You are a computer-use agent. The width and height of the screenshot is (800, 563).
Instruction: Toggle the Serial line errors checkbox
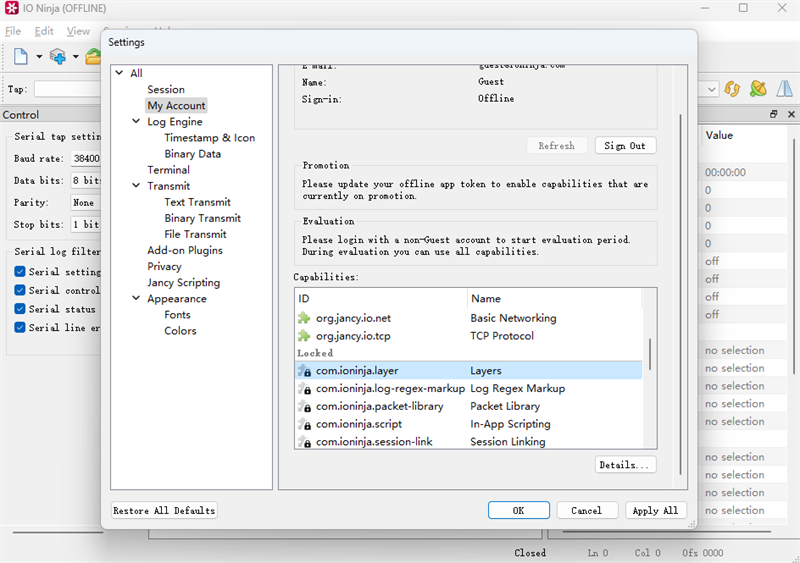tap(20, 327)
